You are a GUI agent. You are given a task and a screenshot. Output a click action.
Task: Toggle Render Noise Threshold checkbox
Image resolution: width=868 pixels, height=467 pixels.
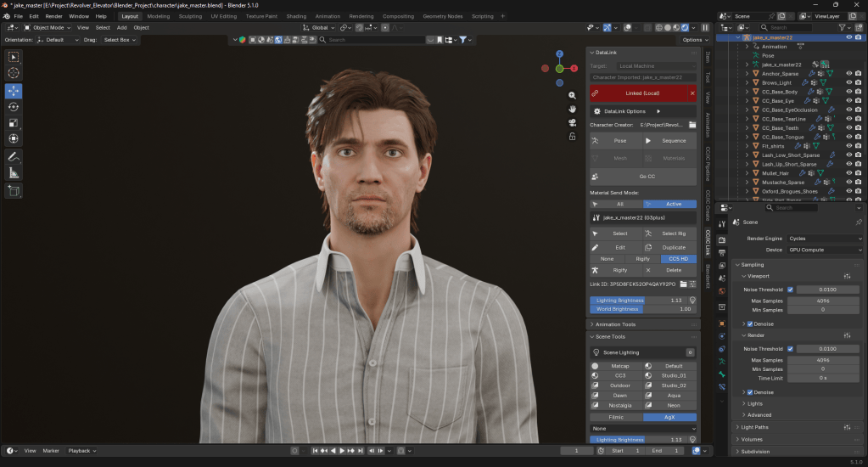coord(790,349)
